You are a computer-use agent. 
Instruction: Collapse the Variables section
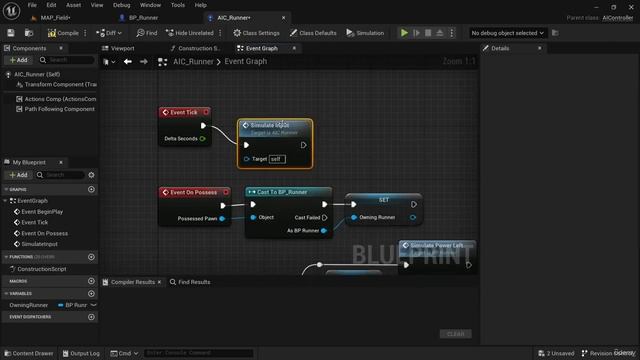[x=6, y=293]
